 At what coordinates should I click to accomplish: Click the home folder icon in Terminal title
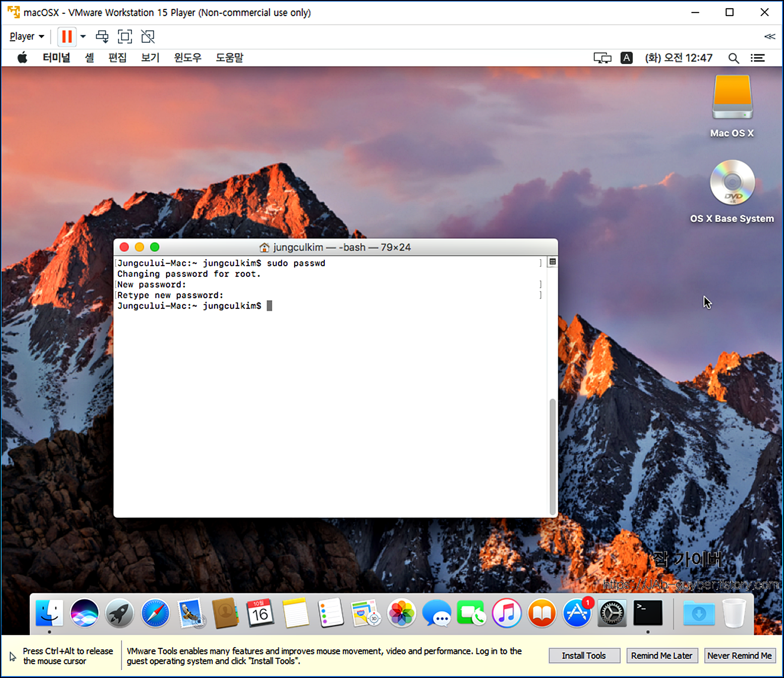click(264, 247)
